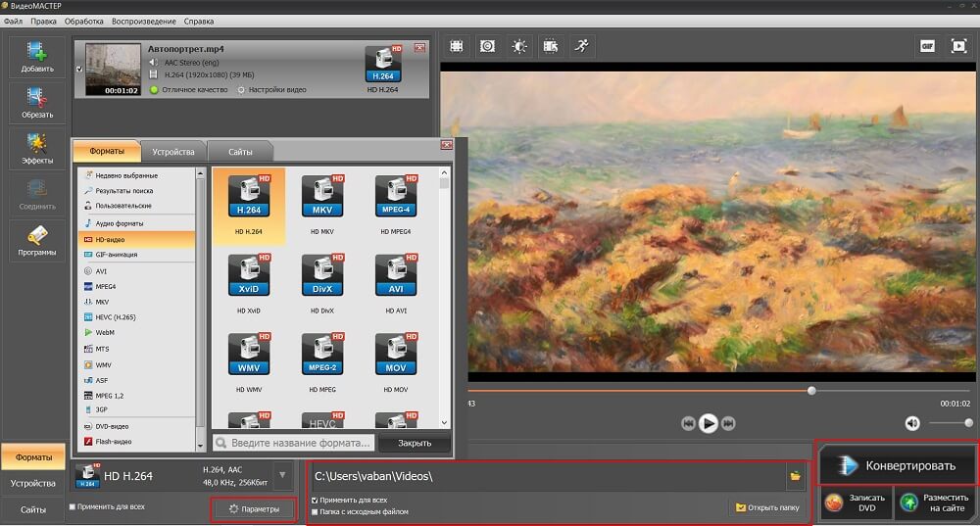This screenshot has width=980, height=526.
Task: Click the format name search field
Action: tap(294, 443)
